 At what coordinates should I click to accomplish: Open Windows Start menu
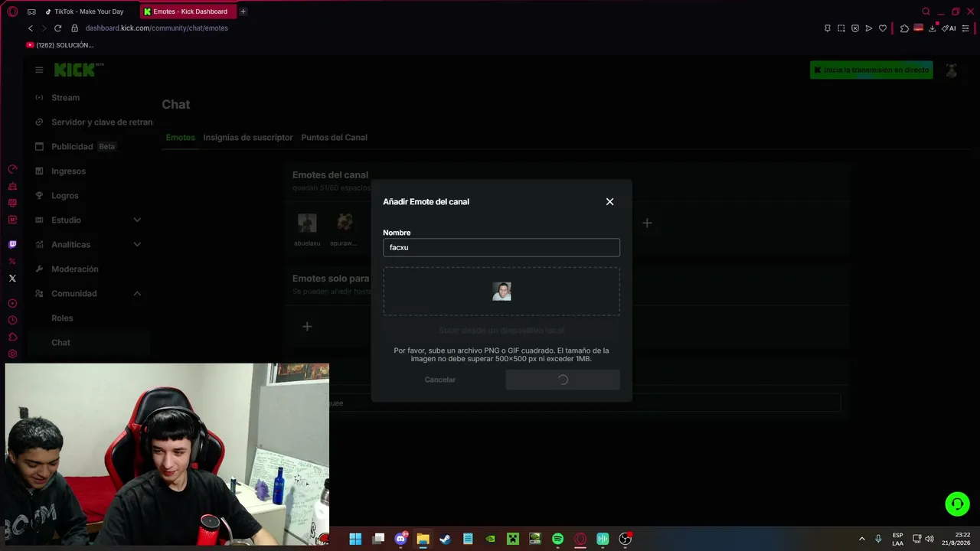[355, 539]
